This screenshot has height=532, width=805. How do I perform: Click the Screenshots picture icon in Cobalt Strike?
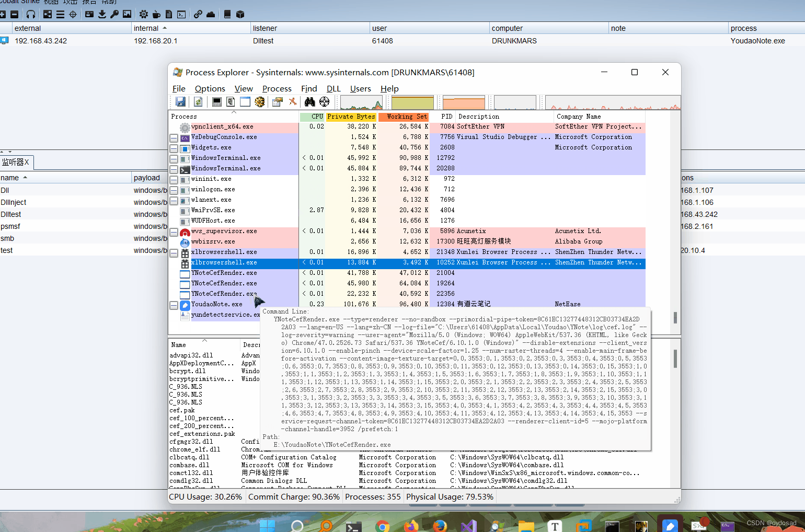click(x=127, y=14)
